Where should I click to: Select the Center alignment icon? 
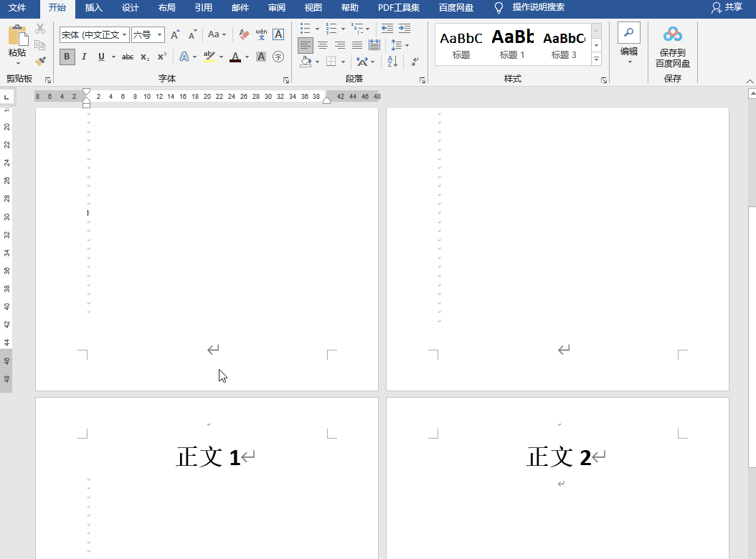tap(323, 45)
